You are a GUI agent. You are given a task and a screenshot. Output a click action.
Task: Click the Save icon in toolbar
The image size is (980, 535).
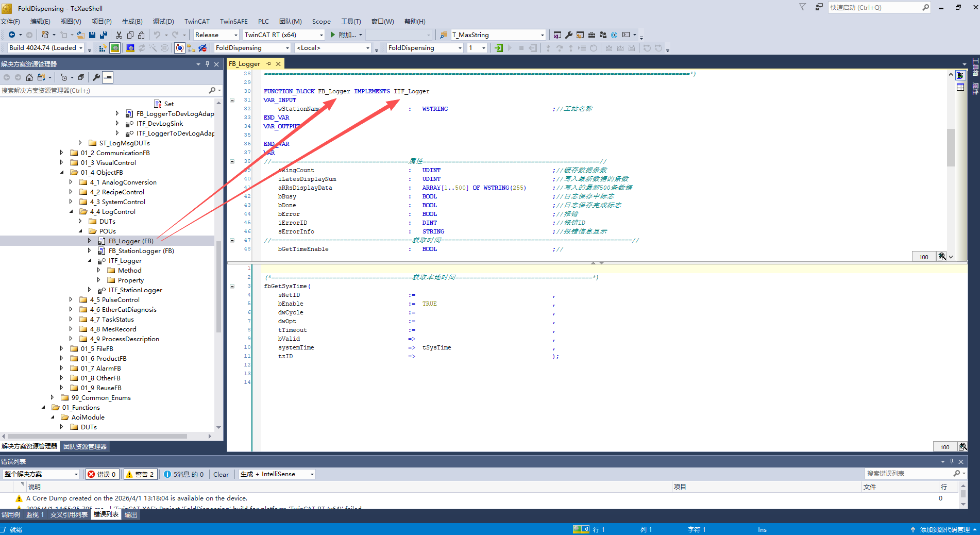pyautogui.click(x=92, y=35)
